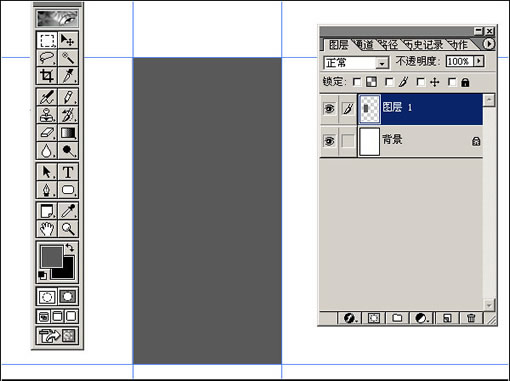Toggle visibility of the 背景 layer
The height and width of the screenshot is (381, 510).
329,141
